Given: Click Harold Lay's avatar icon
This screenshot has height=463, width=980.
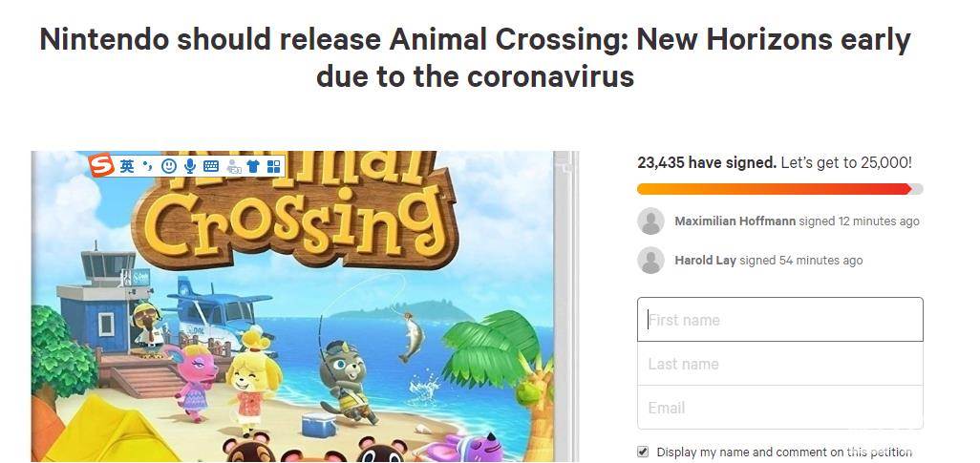Looking at the screenshot, I should point(650,261).
